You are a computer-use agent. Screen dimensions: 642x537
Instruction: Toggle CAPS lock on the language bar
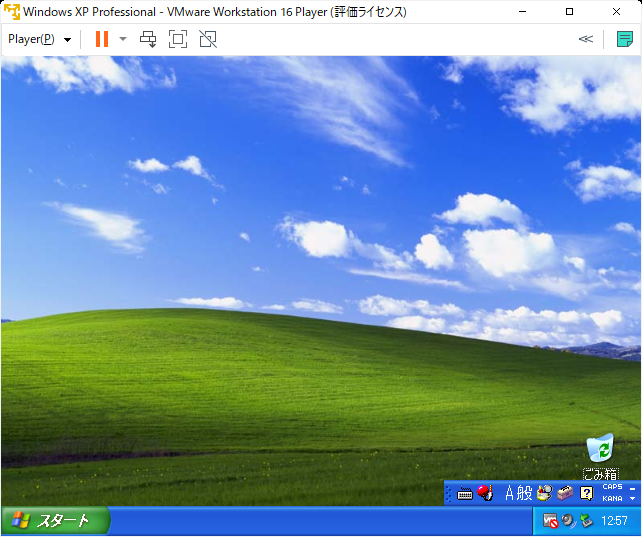pos(613,487)
